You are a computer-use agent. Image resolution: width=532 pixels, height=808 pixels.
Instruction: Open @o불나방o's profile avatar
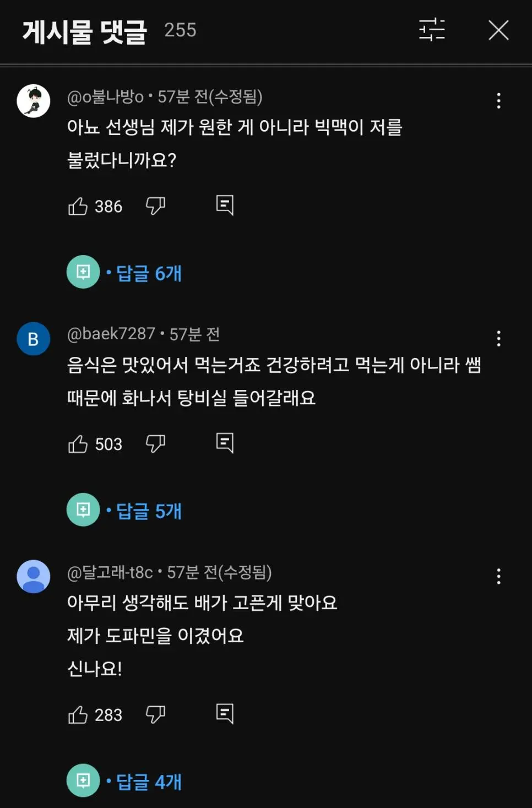[x=34, y=101]
